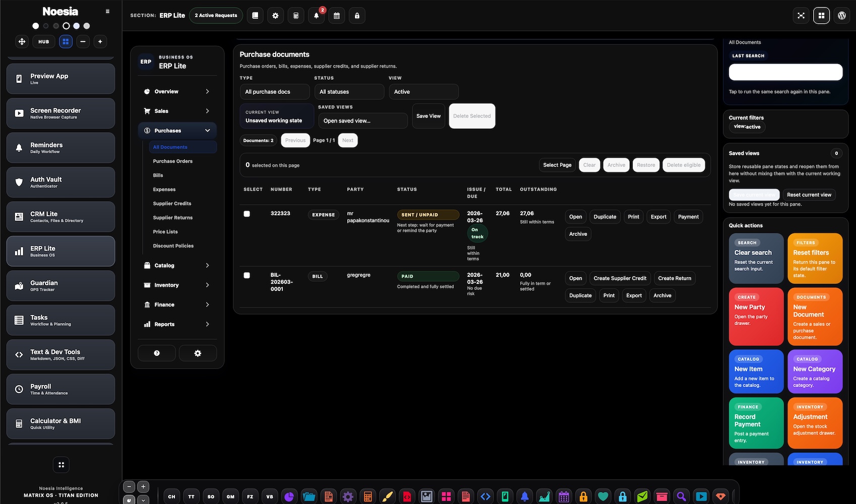Select the pale blue theme dot under Noesia
Viewport: 856px width, 504px height.
pyautogui.click(x=76, y=26)
